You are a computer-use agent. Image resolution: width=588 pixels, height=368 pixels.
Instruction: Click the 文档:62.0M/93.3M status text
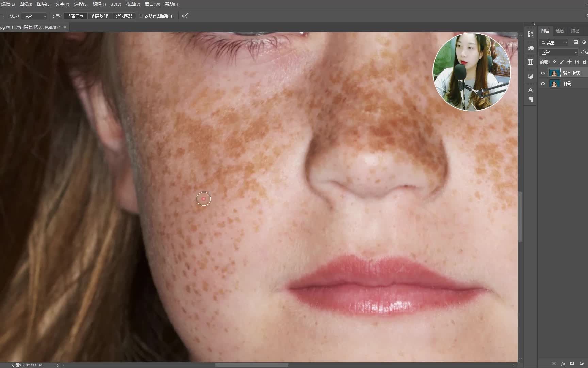point(26,365)
